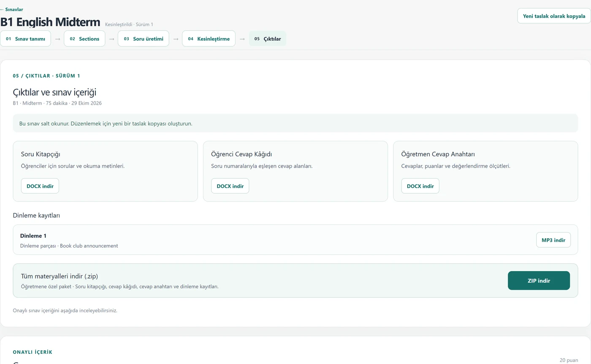
Task: Click Yeni taslak olarak kopyala button
Action: pos(554,16)
